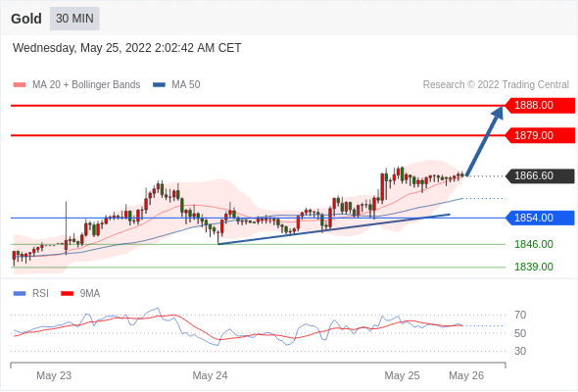Select the 1888.00 resistance price tag
The width and height of the screenshot is (578, 392).
point(539,106)
